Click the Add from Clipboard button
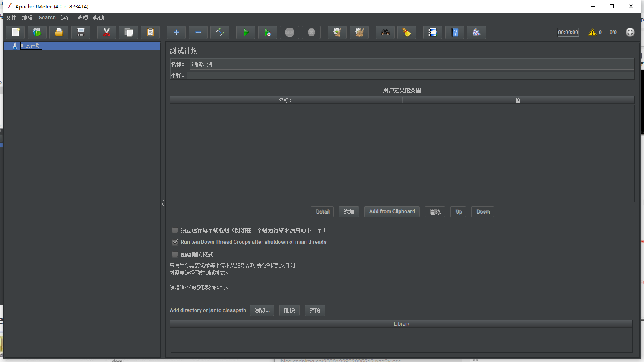 (392, 212)
